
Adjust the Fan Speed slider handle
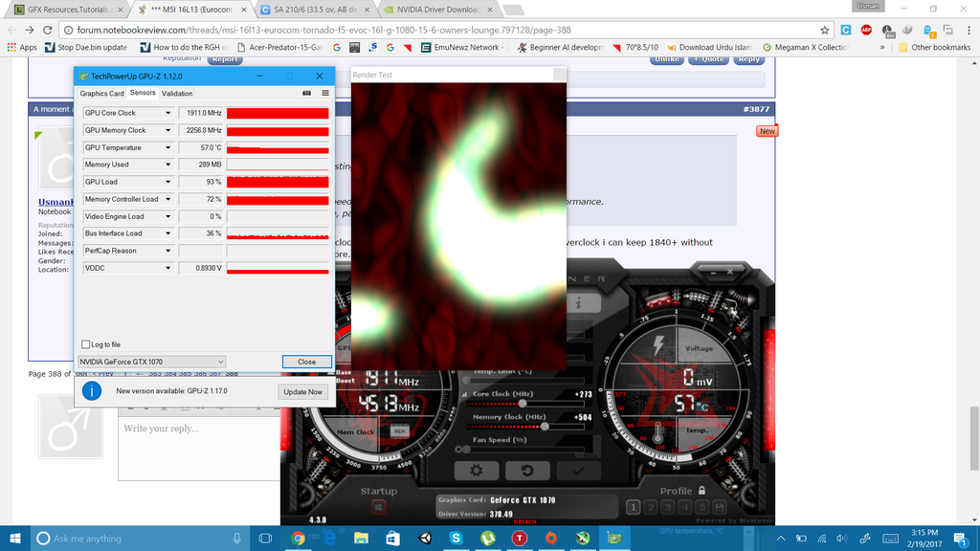pyautogui.click(x=466, y=450)
